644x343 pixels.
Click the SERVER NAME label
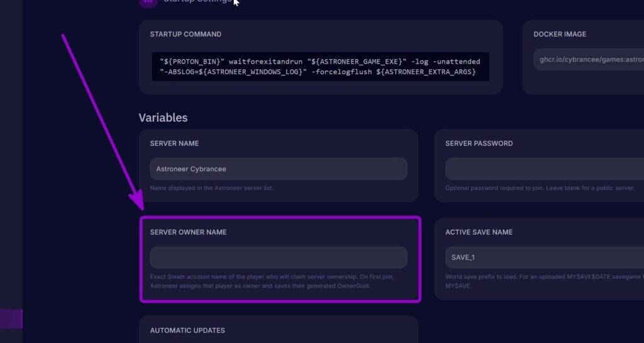(174, 143)
